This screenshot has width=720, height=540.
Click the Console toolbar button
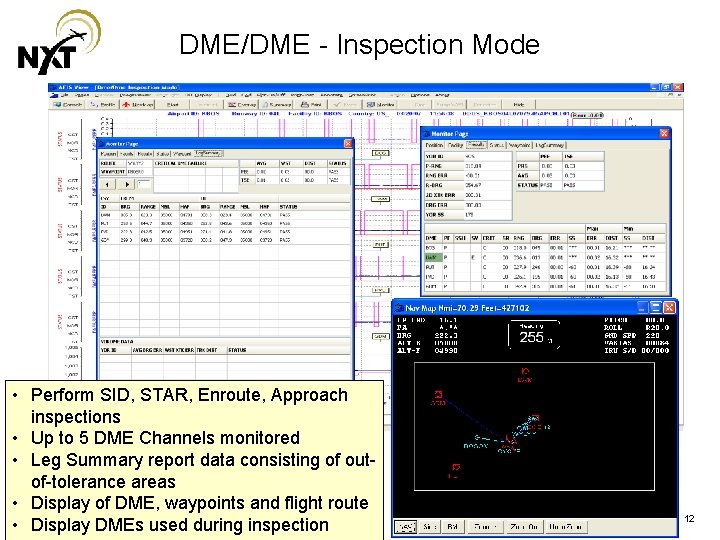pyautogui.click(x=68, y=105)
